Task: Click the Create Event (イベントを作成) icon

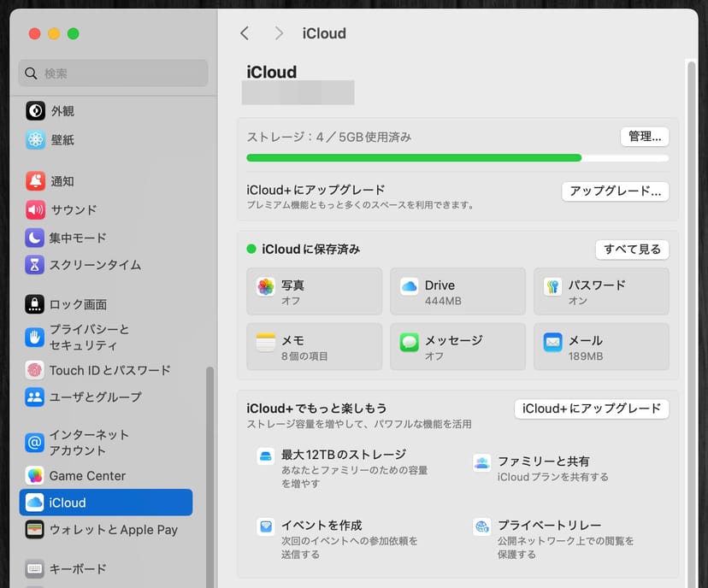Action: (266, 526)
